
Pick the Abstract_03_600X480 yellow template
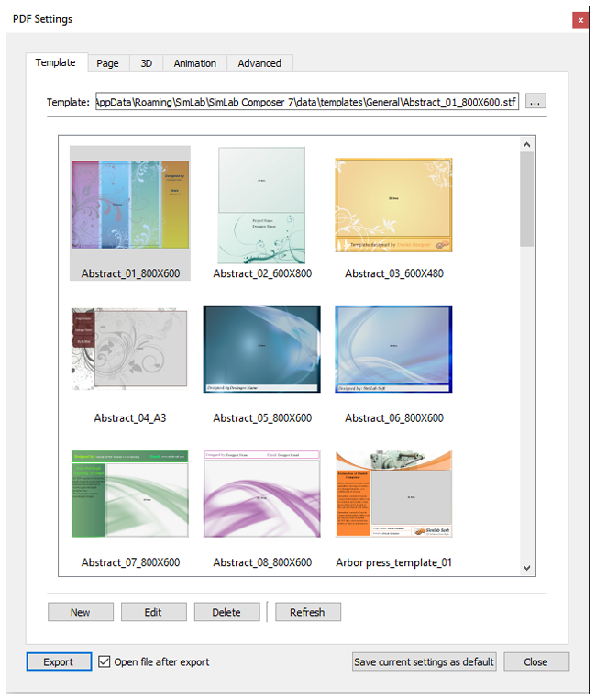point(393,206)
